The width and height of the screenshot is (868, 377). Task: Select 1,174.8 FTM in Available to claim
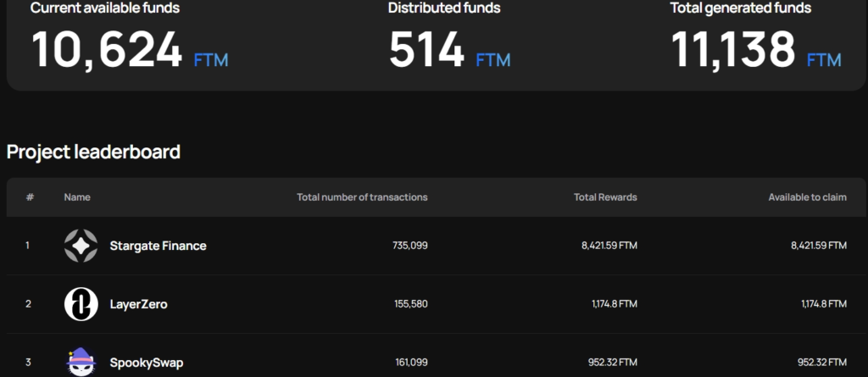[824, 304]
